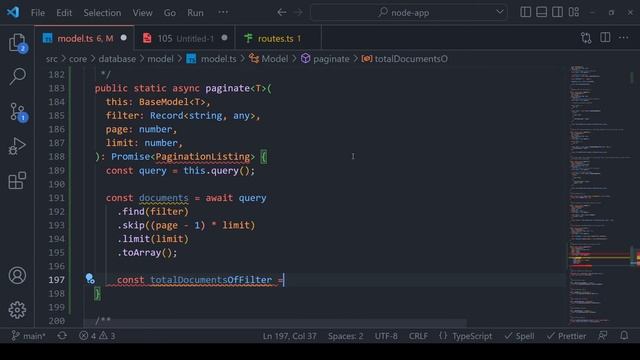The height and width of the screenshot is (360, 640).
Task: Open the Search view in activity bar
Action: [17, 76]
